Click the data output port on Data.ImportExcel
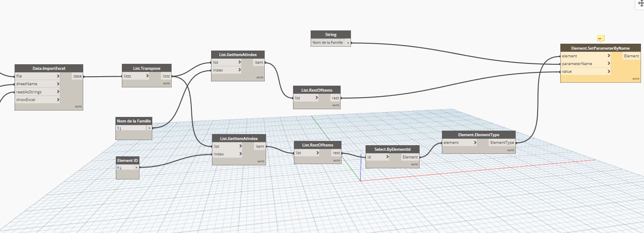 click(77, 76)
